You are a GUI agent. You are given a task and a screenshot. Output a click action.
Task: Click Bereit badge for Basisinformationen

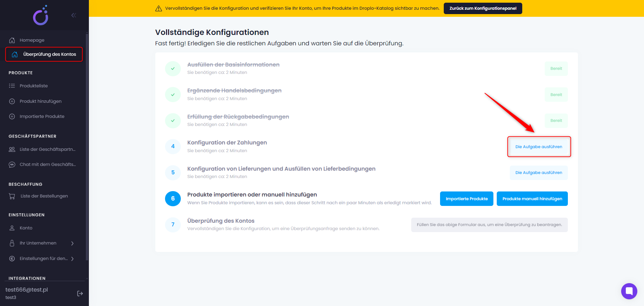(x=556, y=69)
